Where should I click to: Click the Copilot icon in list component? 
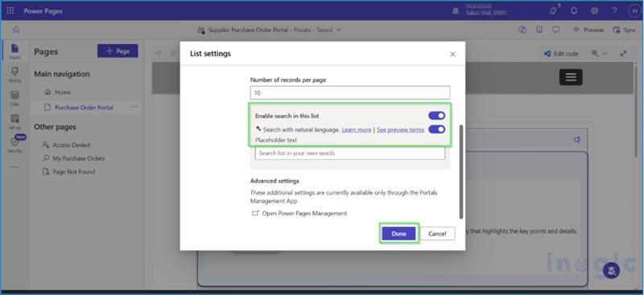pyautogui.click(x=577, y=140)
